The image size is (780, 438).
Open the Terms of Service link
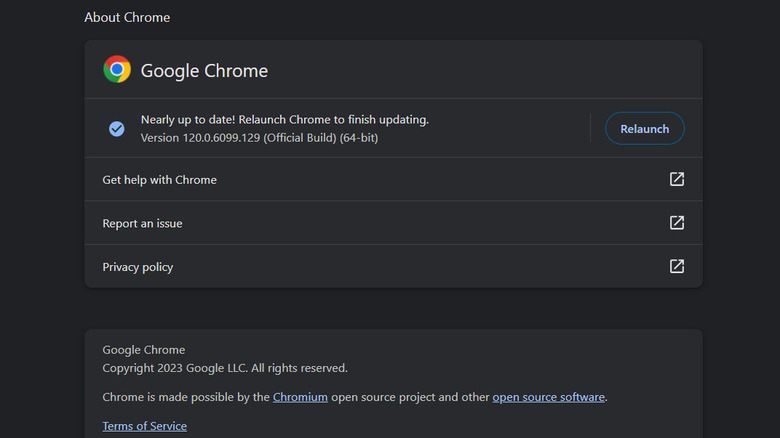tap(145, 426)
